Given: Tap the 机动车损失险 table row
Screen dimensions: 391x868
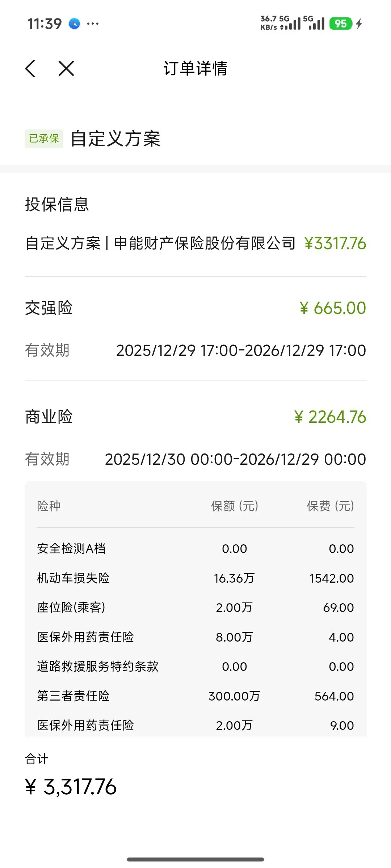Looking at the screenshot, I should click(195, 578).
